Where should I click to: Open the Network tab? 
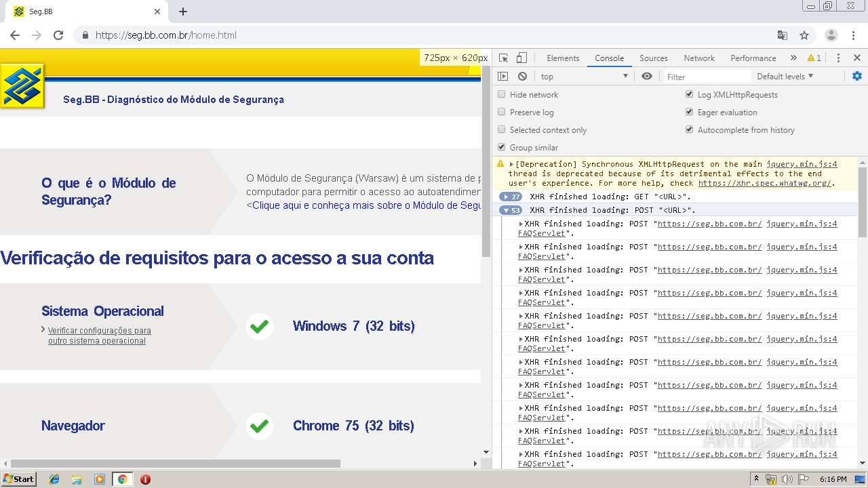pos(699,58)
